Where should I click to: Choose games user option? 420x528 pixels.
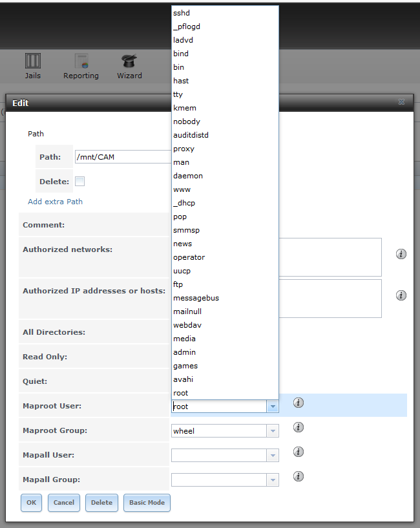coord(225,366)
